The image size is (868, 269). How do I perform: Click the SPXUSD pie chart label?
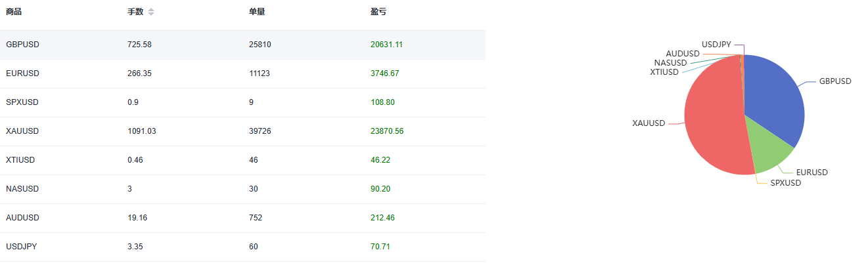pyautogui.click(x=786, y=183)
